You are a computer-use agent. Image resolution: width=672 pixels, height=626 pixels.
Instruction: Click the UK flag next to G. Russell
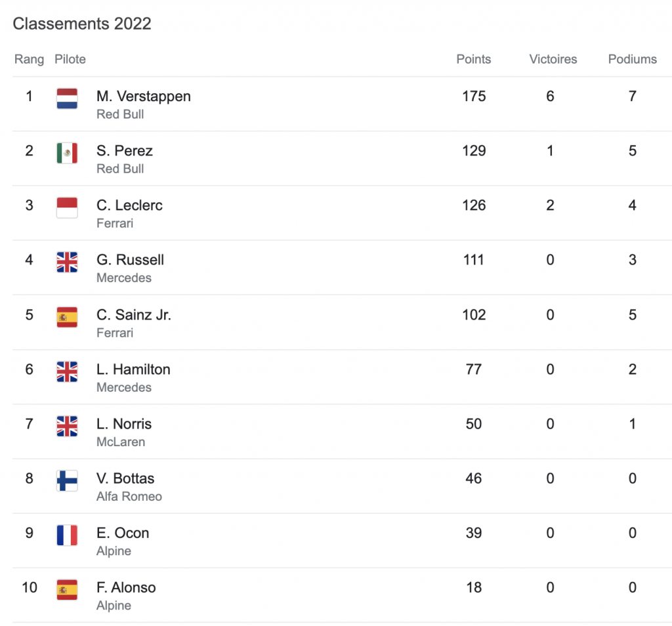point(67,262)
